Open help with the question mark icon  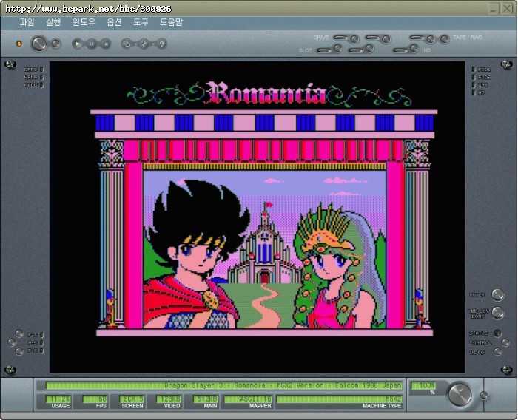click(161, 44)
